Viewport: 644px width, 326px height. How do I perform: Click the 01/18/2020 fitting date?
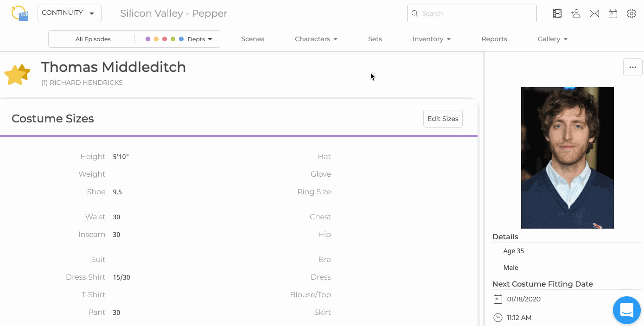click(x=524, y=299)
